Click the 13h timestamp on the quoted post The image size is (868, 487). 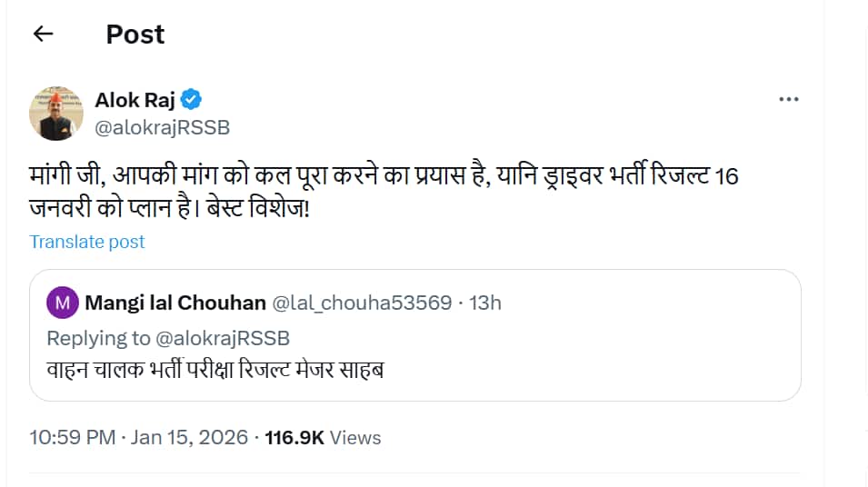484,303
